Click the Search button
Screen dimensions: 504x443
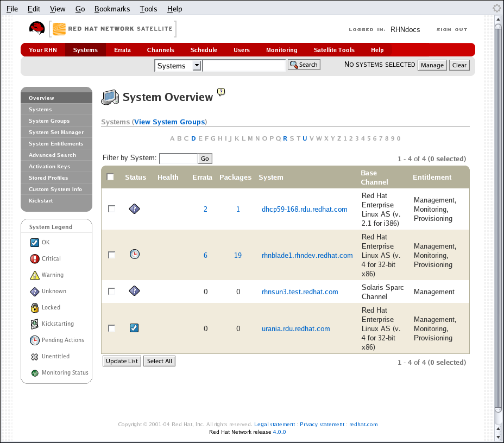304,65
